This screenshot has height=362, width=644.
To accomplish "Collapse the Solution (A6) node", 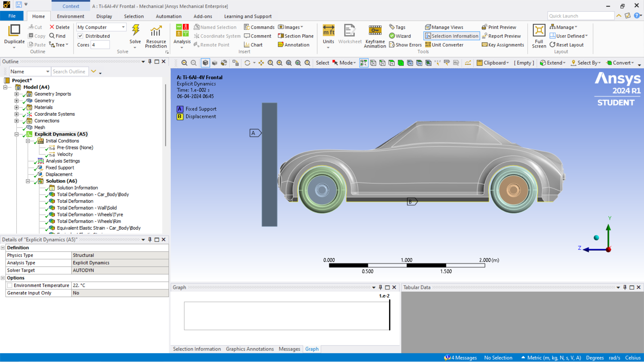I will tap(28, 181).
